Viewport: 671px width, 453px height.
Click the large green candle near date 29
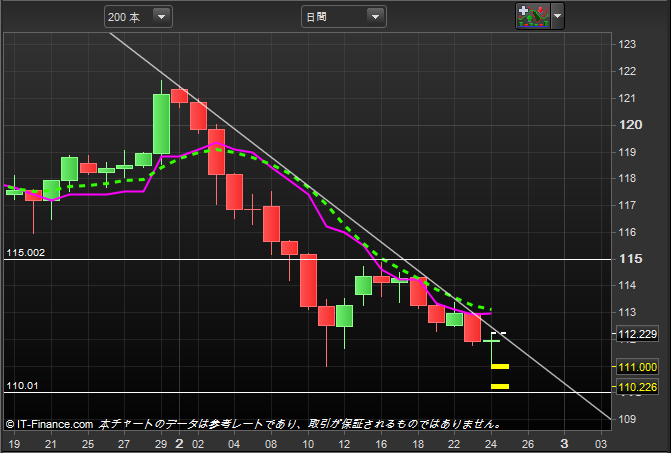(161, 124)
